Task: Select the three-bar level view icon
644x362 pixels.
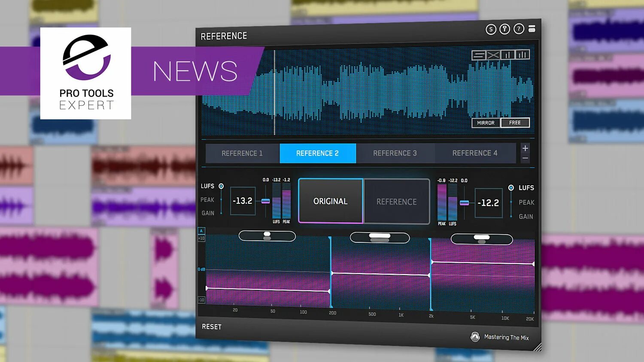Action: (x=522, y=54)
